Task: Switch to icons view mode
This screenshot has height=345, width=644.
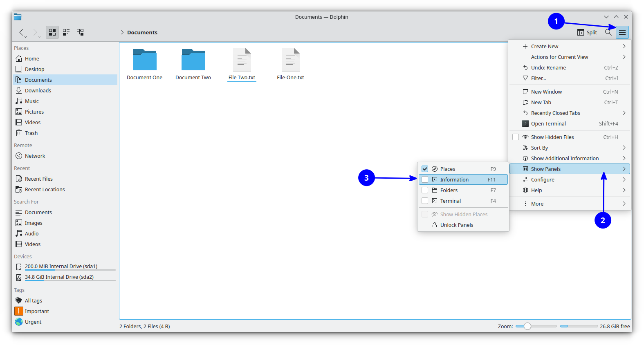Action: (x=52, y=32)
